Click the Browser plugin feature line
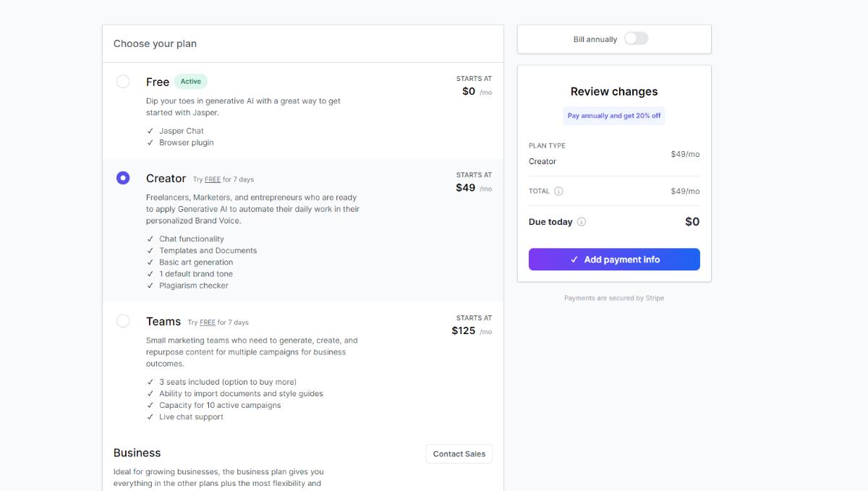The image size is (868, 491). (x=187, y=142)
